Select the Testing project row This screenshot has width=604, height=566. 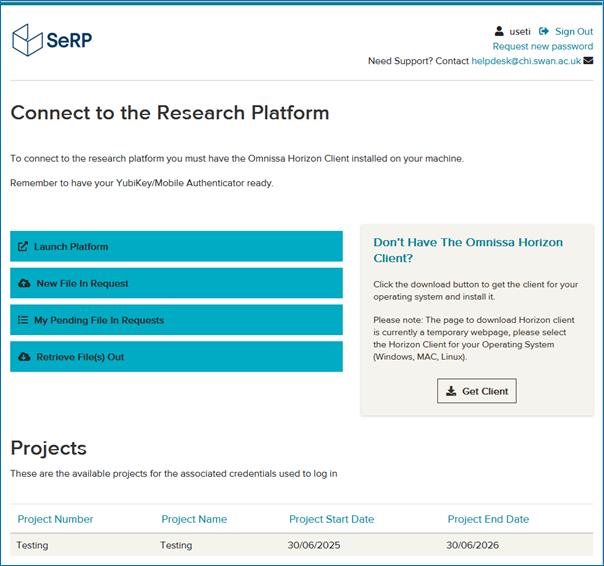(x=302, y=545)
